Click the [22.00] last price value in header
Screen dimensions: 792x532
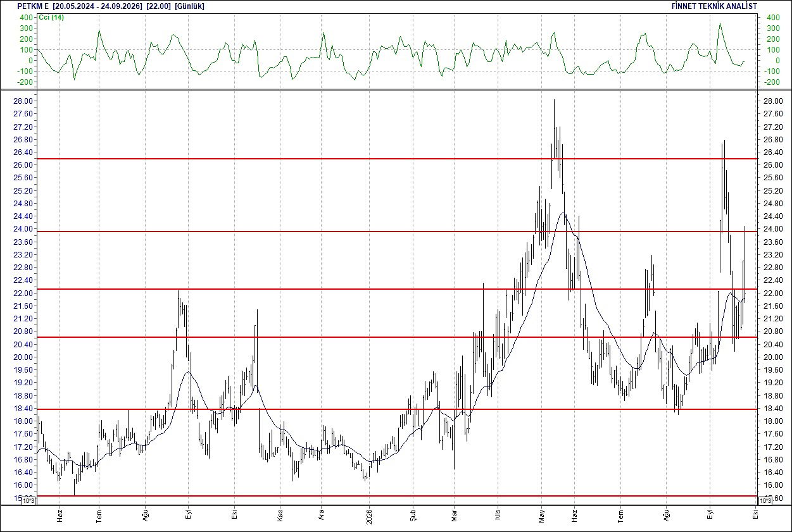coord(158,6)
